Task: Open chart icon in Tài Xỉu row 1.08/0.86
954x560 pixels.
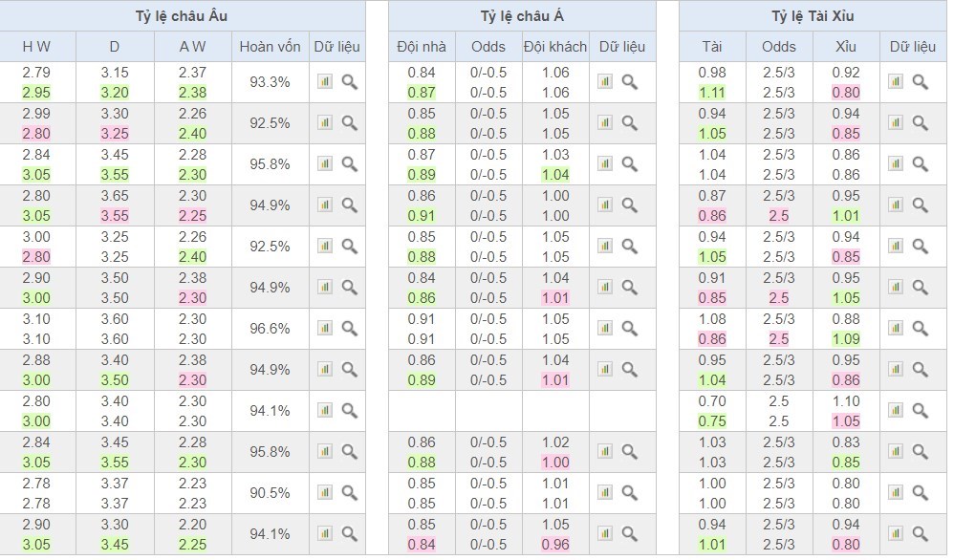Action: pyautogui.click(x=896, y=328)
